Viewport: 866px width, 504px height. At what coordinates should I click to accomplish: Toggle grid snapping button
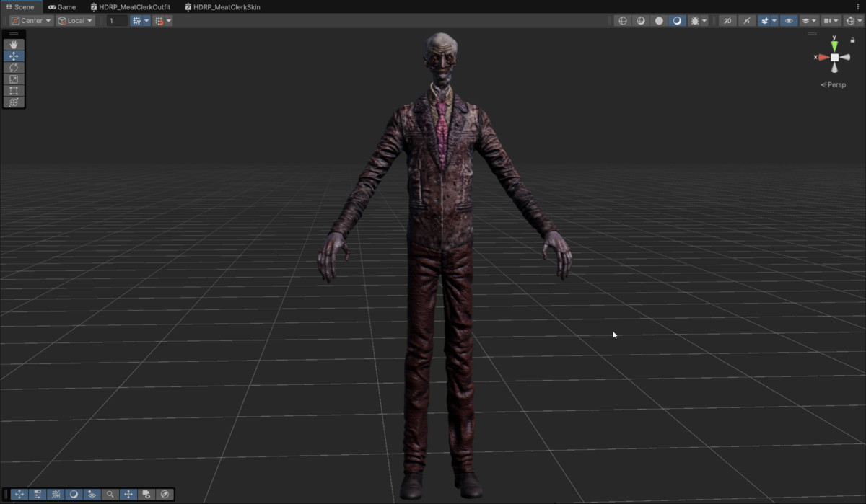pyautogui.click(x=159, y=21)
